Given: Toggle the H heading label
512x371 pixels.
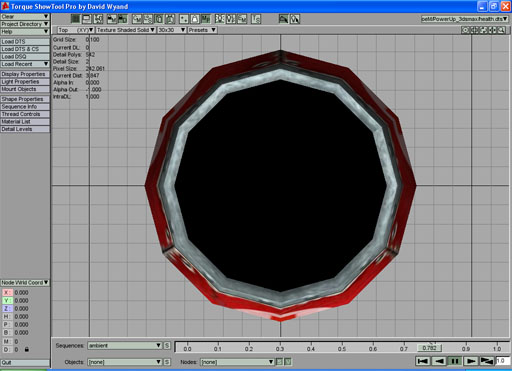Looking at the screenshot, I should (7, 317).
